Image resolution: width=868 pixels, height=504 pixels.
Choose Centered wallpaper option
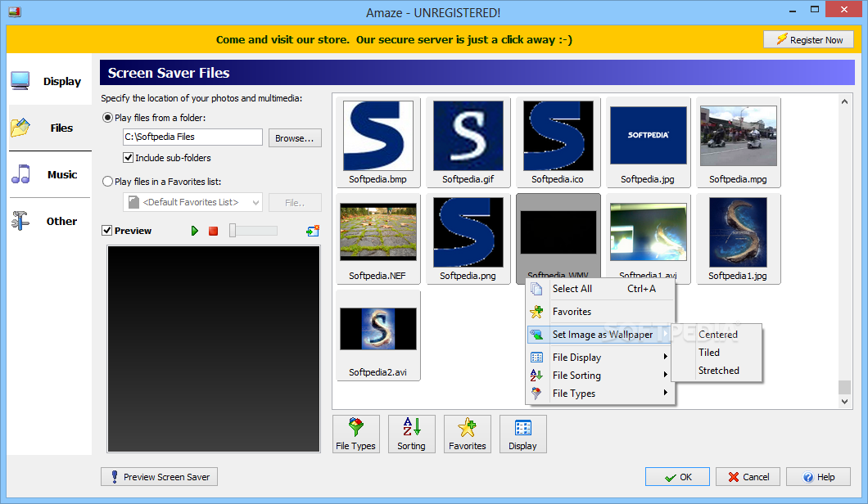pyautogui.click(x=718, y=334)
